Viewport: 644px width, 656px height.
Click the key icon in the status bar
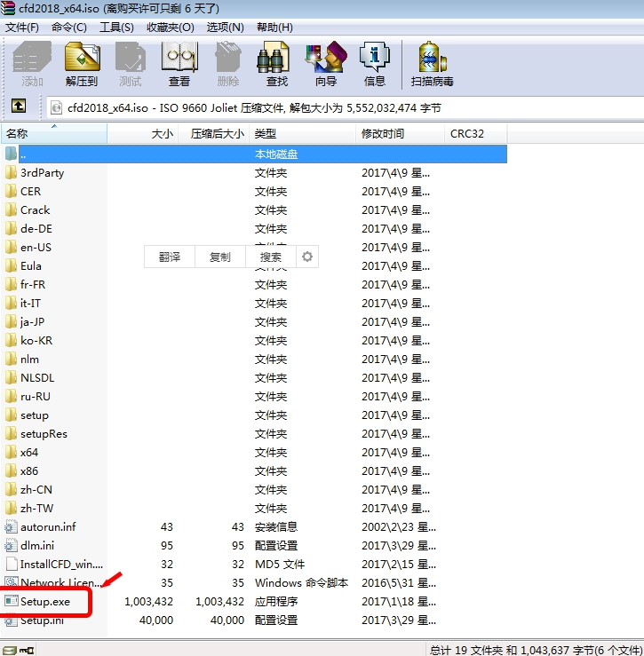pos(27,651)
